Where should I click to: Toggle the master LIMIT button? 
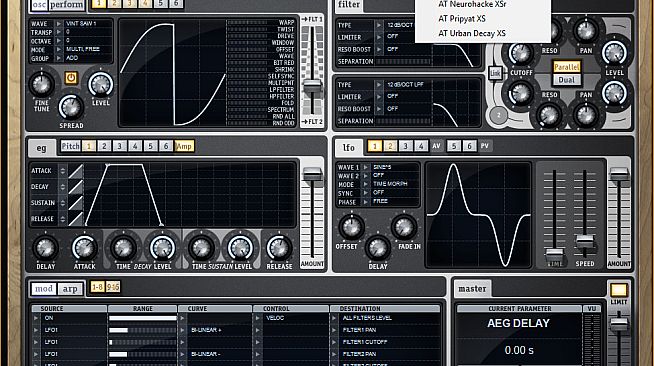(x=619, y=290)
